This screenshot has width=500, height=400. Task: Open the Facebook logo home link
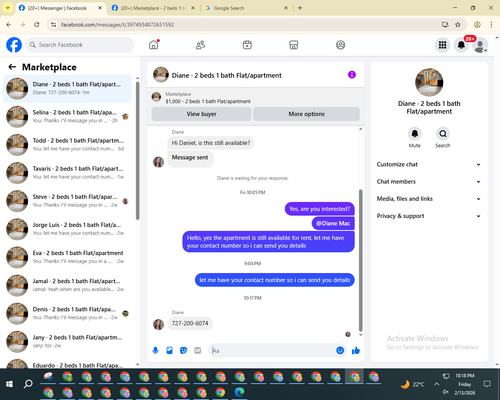coord(14,45)
